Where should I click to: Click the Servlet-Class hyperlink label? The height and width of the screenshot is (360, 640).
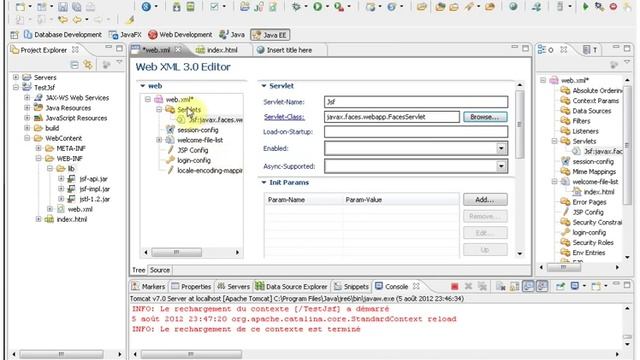[x=284, y=117]
